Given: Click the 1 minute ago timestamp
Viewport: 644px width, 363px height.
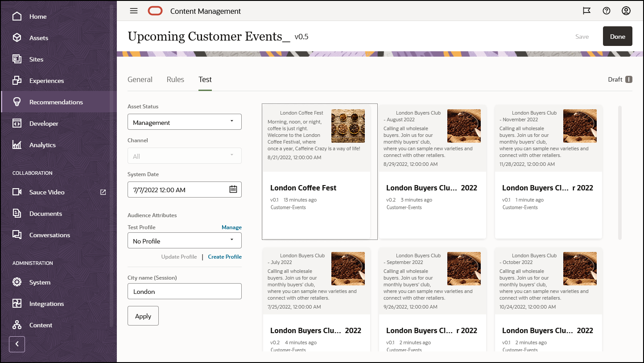Looking at the screenshot, I should coord(529,200).
